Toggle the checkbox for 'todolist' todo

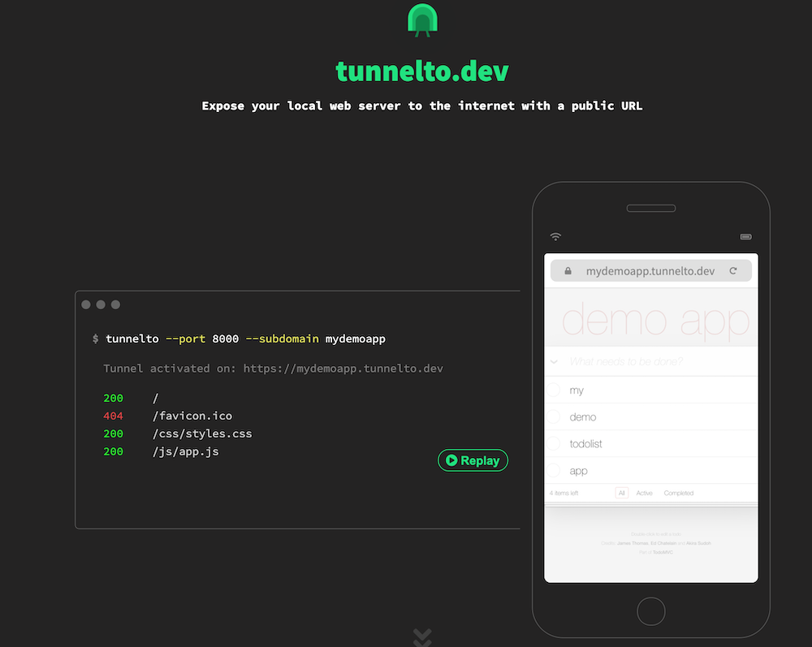point(554,443)
